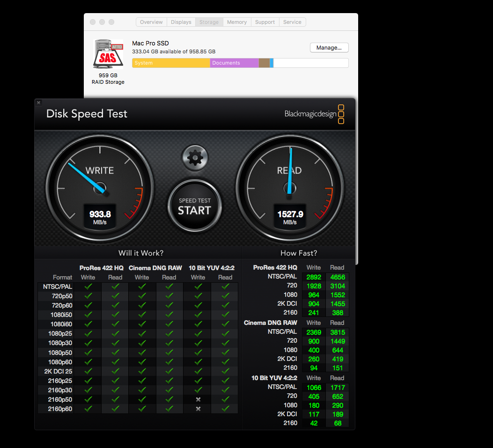This screenshot has height=448, width=493.
Task: Click the WRITE speed gauge
Action: pyautogui.click(x=100, y=188)
